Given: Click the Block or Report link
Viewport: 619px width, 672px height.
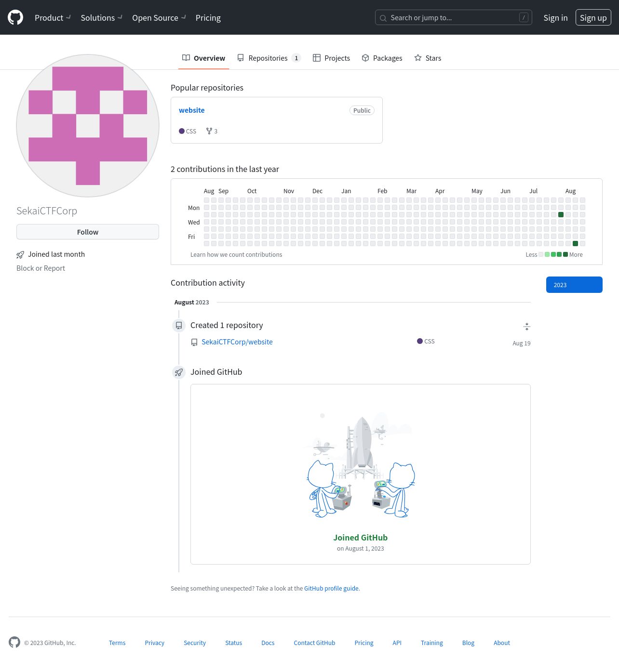Looking at the screenshot, I should point(40,268).
